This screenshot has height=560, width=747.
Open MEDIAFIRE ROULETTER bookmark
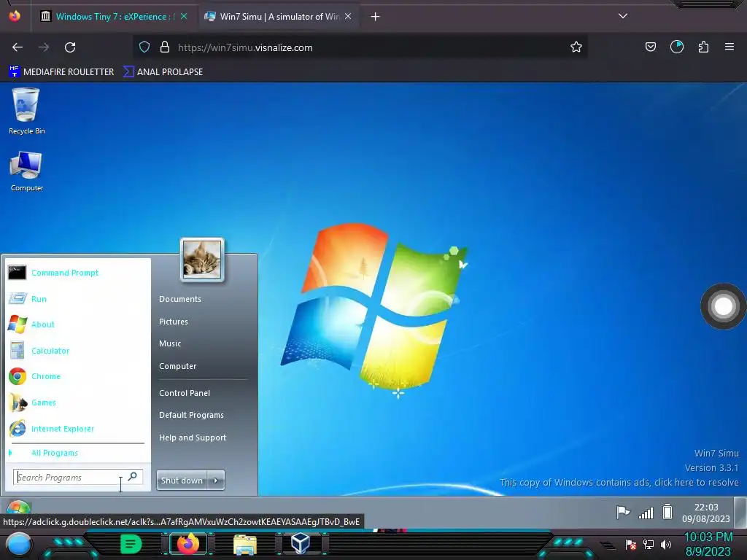point(61,72)
